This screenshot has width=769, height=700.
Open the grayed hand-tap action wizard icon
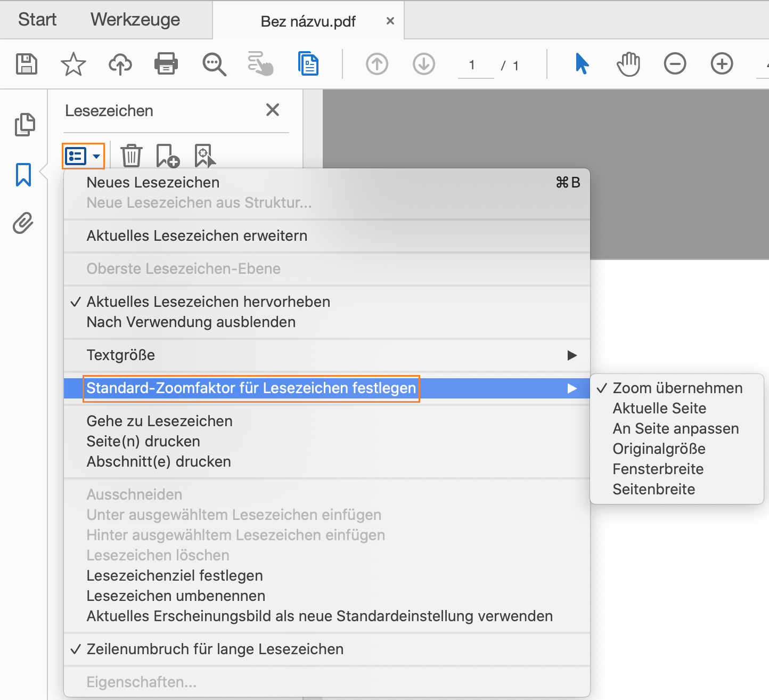pyautogui.click(x=261, y=64)
